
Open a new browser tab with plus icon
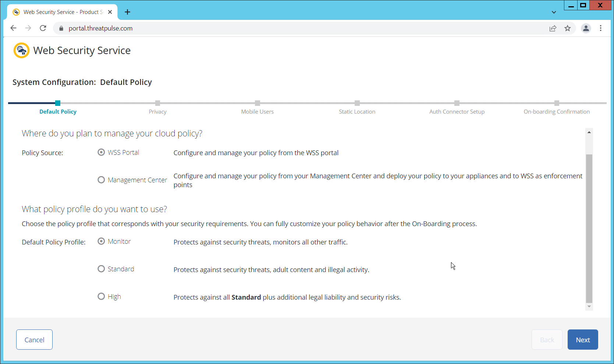(127, 12)
